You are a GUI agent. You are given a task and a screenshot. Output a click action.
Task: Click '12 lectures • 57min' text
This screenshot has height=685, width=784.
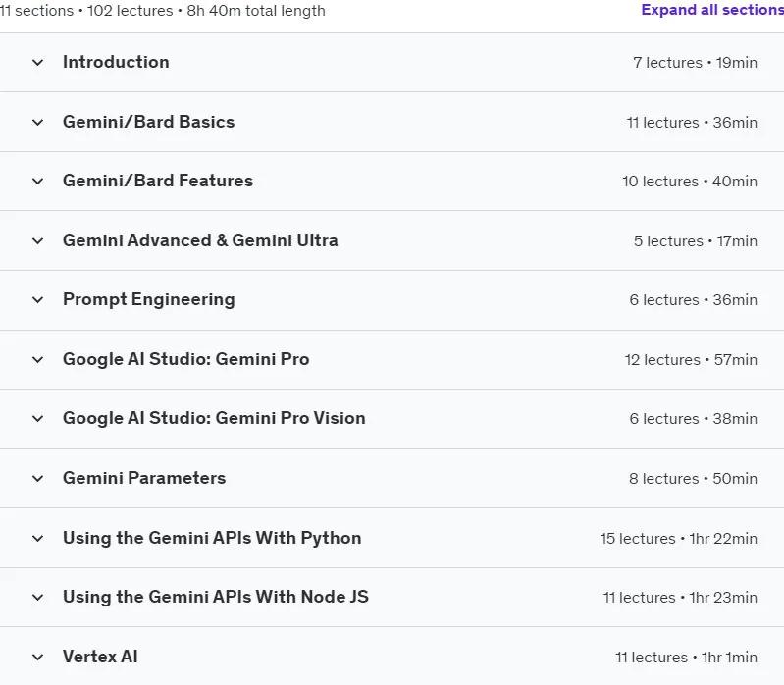tap(691, 360)
